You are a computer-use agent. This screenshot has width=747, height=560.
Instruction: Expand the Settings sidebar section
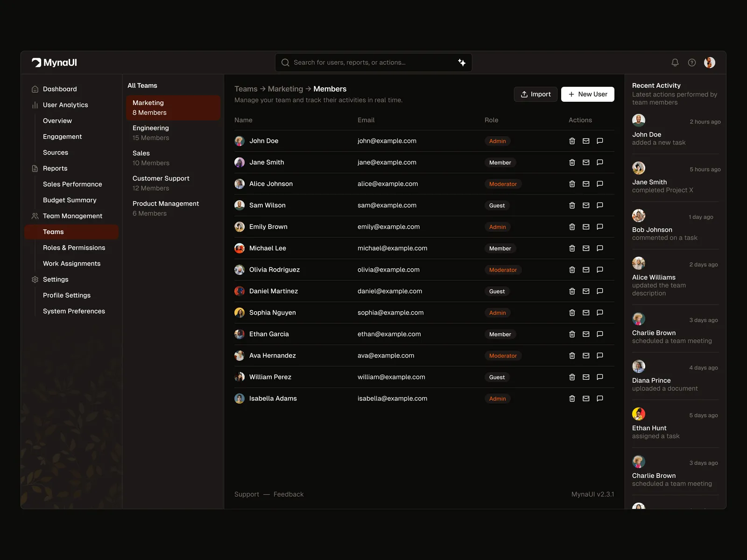pos(56,280)
